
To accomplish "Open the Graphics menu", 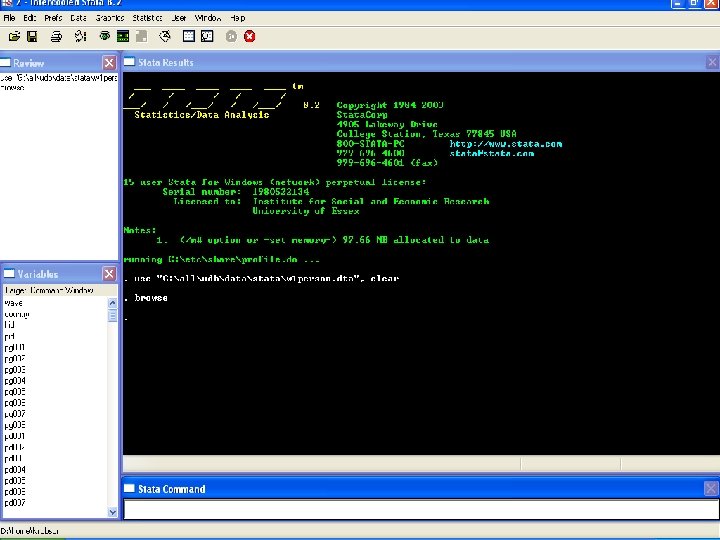I will tap(110, 18).
